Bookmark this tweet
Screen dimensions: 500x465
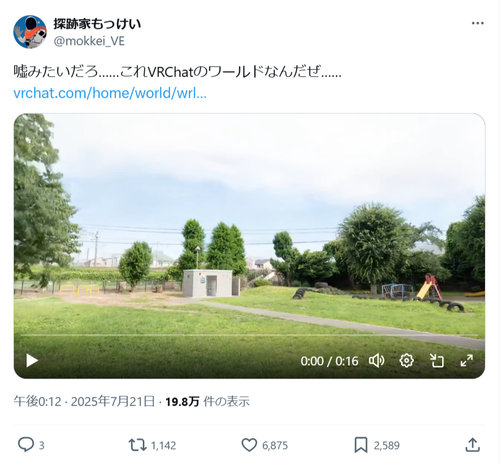click(361, 445)
